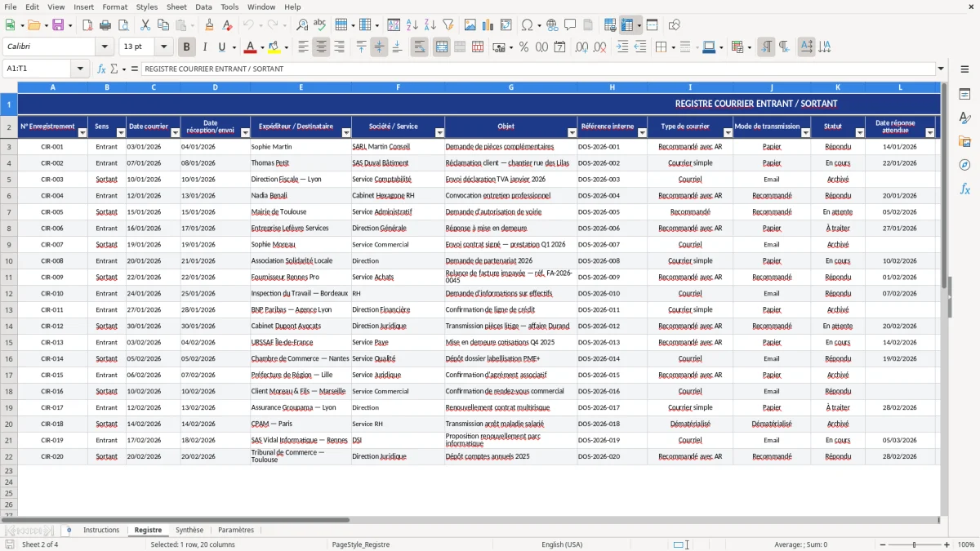Viewport: 980px width, 551px height.
Task: Click the Format as Percent icon
Action: point(524,47)
